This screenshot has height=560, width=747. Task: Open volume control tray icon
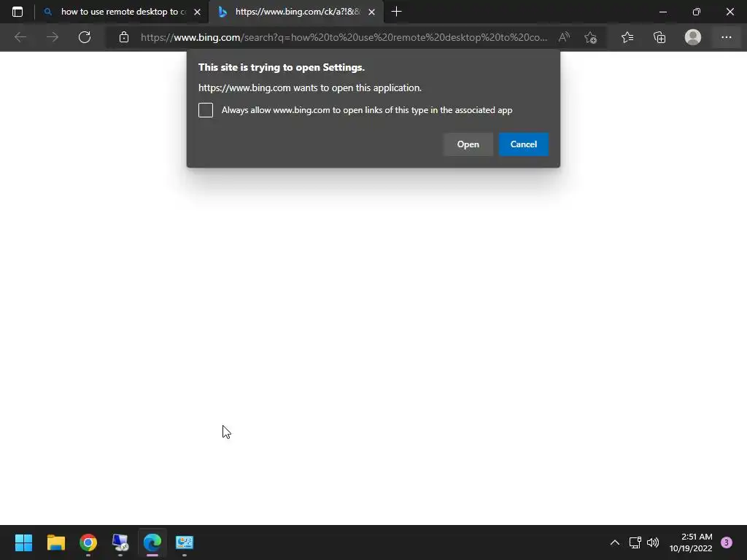tap(653, 542)
